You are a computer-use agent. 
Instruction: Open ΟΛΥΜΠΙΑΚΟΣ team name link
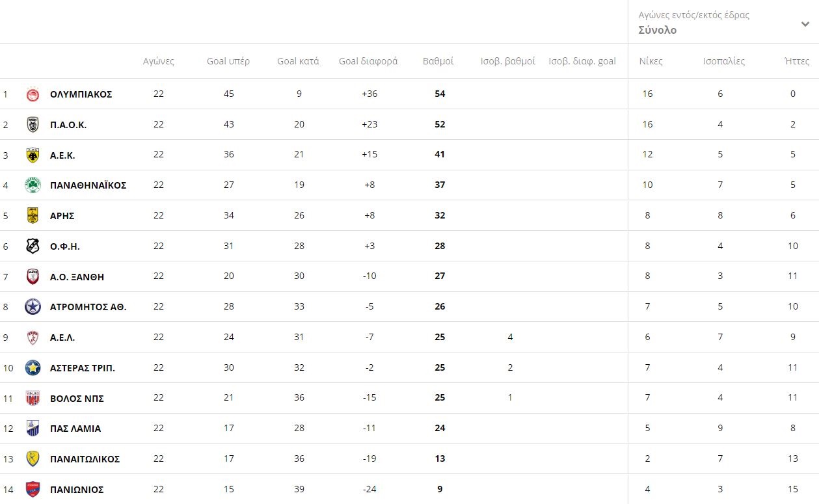(81, 94)
